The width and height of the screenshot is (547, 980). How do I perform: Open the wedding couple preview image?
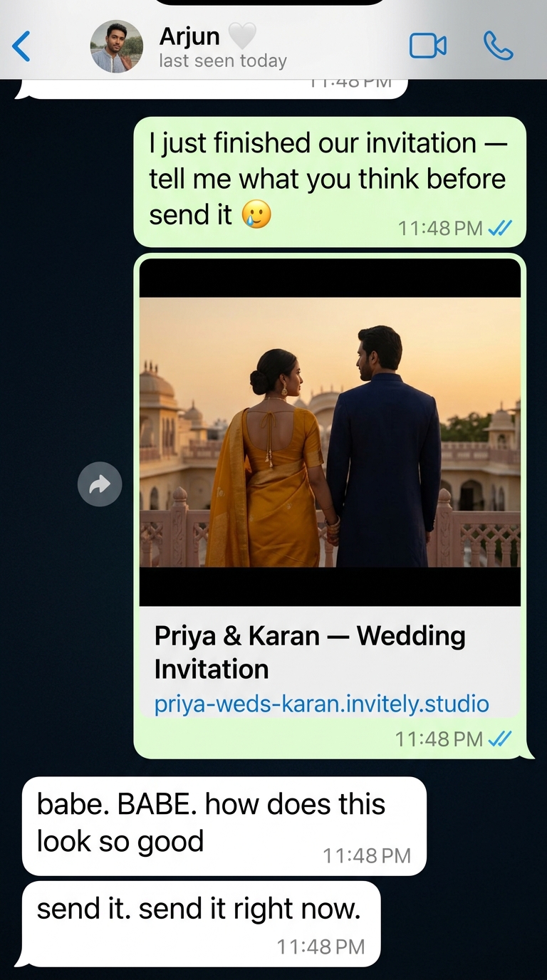pyautogui.click(x=330, y=432)
